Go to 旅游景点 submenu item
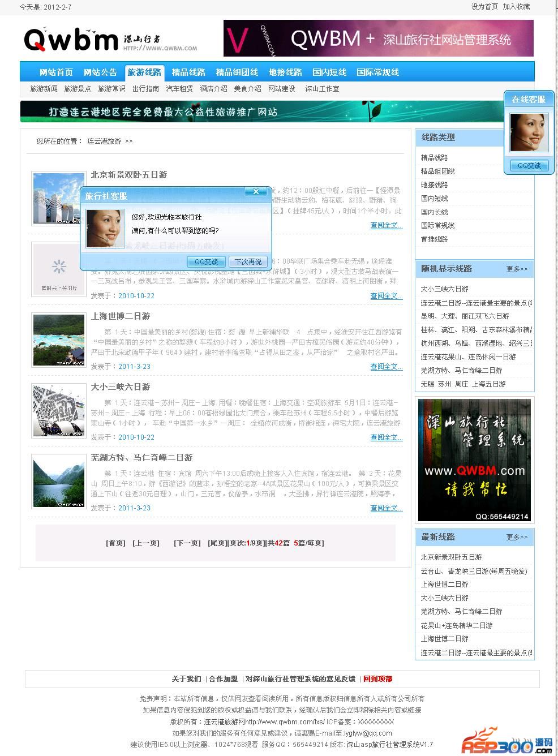 tap(78, 89)
